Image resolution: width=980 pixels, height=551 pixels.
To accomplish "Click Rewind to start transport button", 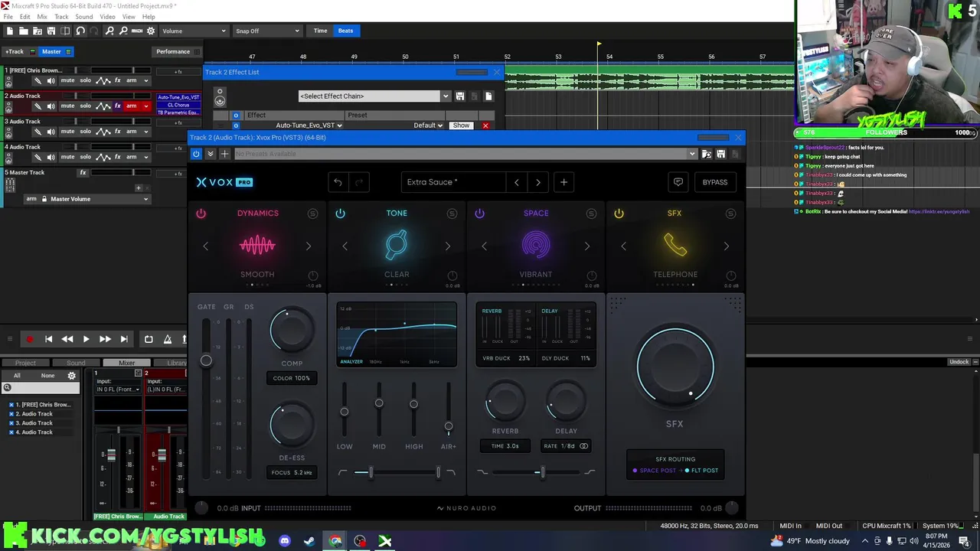I will (48, 339).
